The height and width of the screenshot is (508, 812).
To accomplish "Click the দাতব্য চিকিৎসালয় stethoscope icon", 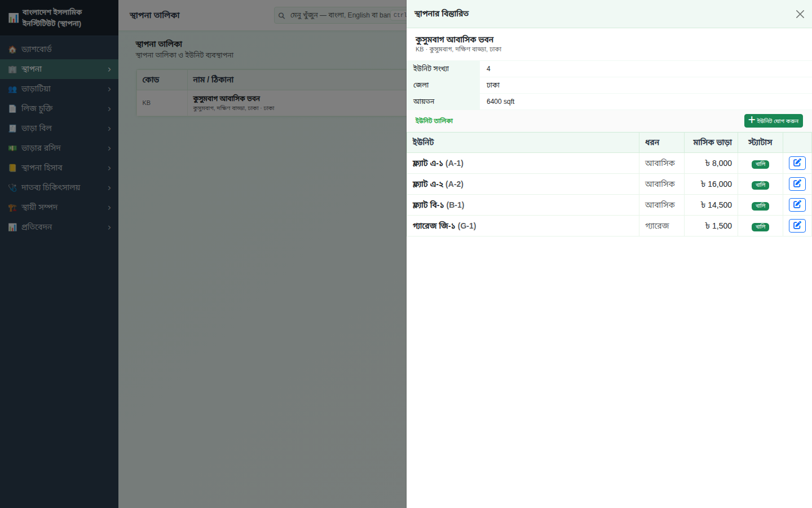I will click(12, 188).
